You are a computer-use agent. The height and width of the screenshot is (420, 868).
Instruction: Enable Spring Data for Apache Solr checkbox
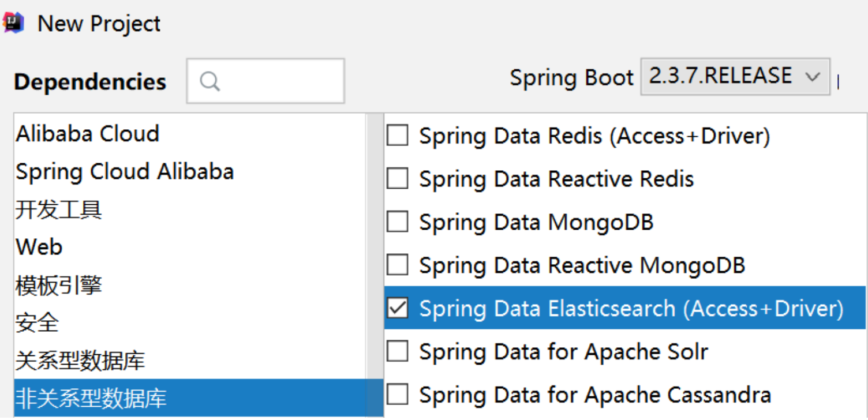click(397, 352)
